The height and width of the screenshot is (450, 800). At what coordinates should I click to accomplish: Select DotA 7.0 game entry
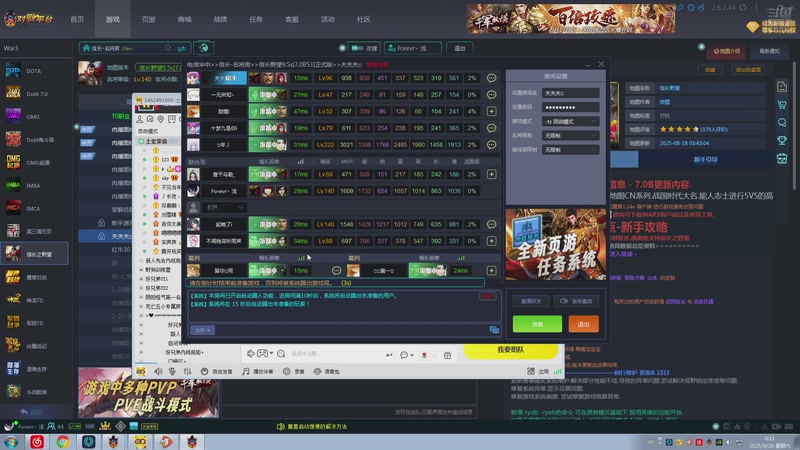[34, 94]
